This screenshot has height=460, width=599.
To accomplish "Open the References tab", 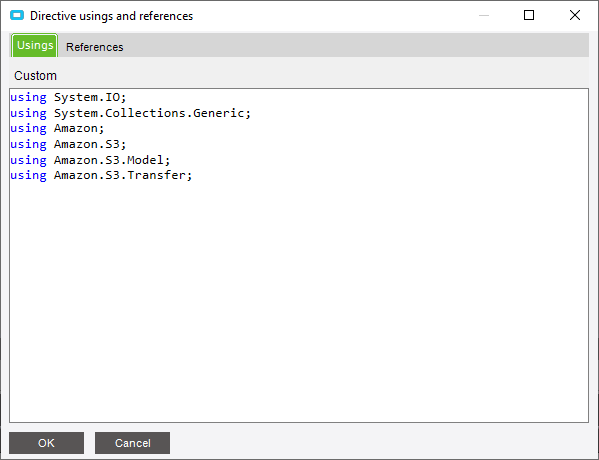I will pos(94,47).
